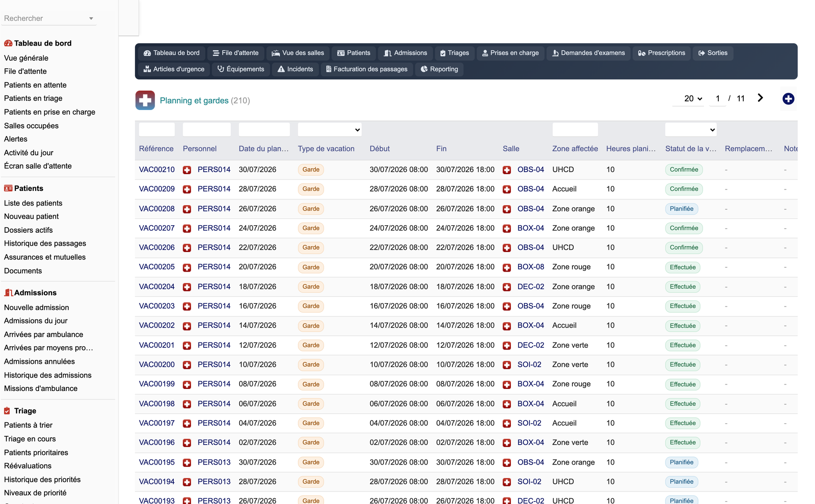Click the OBS-04 room icon for VAC00210
Image resolution: width=815 pixels, height=504 pixels.
coord(507,170)
